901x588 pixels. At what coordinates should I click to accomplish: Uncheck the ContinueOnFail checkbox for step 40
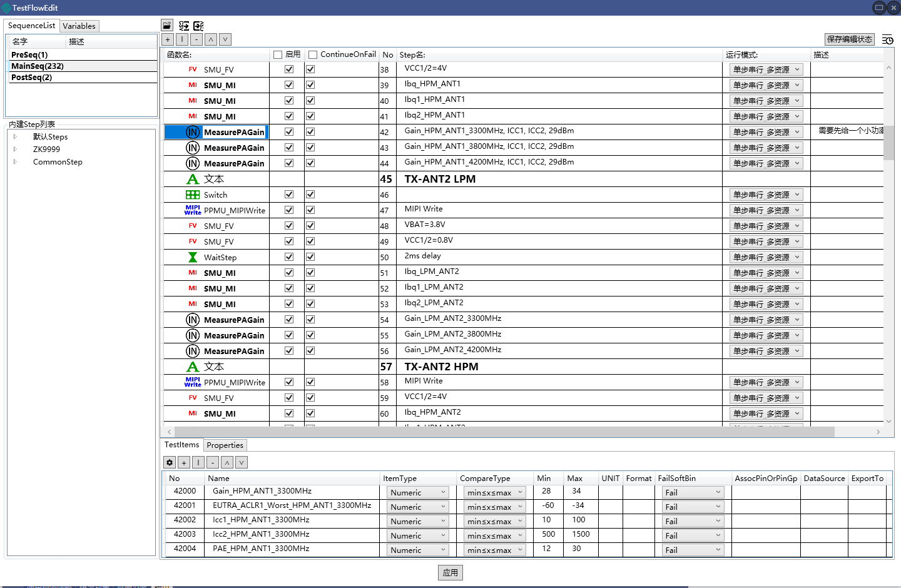pyautogui.click(x=310, y=101)
